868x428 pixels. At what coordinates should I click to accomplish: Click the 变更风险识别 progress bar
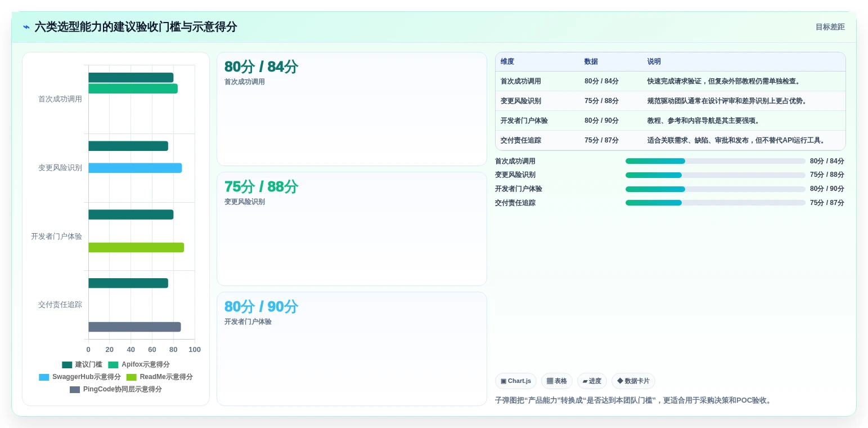click(x=716, y=175)
